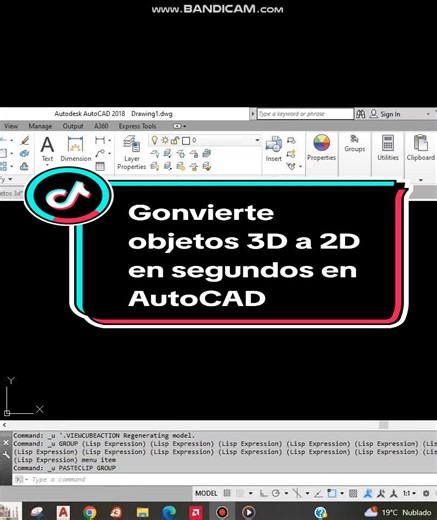Open the isometric drafting dropdown arrow
Screen dimensions: 437x520
click(x=307, y=493)
